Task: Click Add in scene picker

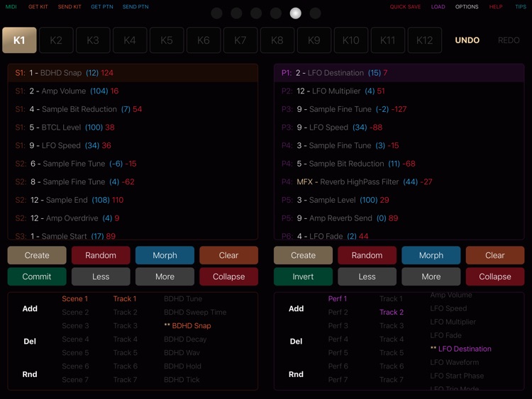Action: pyautogui.click(x=30, y=308)
